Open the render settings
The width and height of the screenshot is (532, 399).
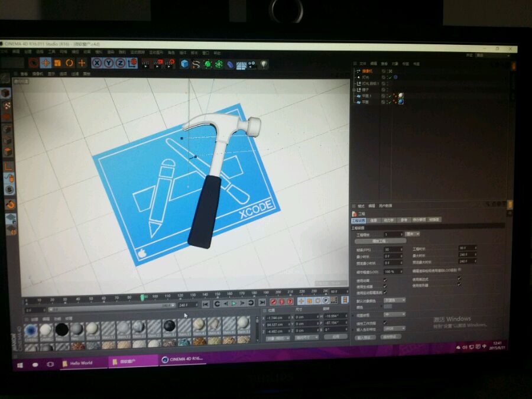point(170,63)
